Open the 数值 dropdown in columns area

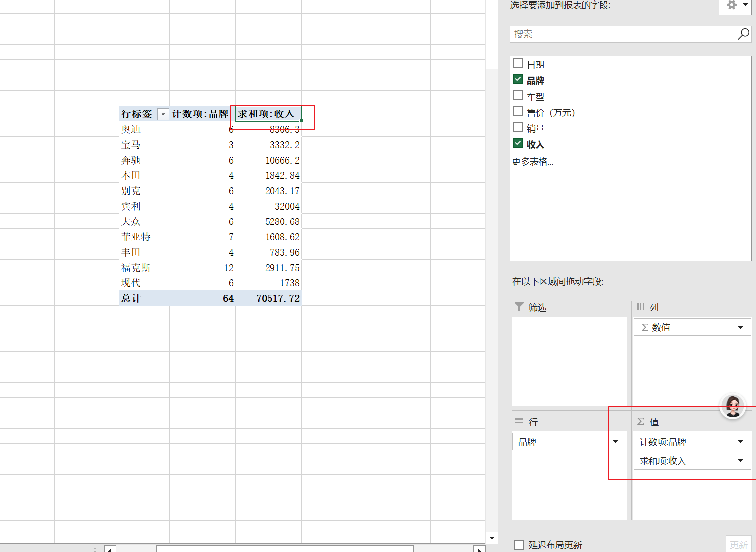(x=740, y=327)
